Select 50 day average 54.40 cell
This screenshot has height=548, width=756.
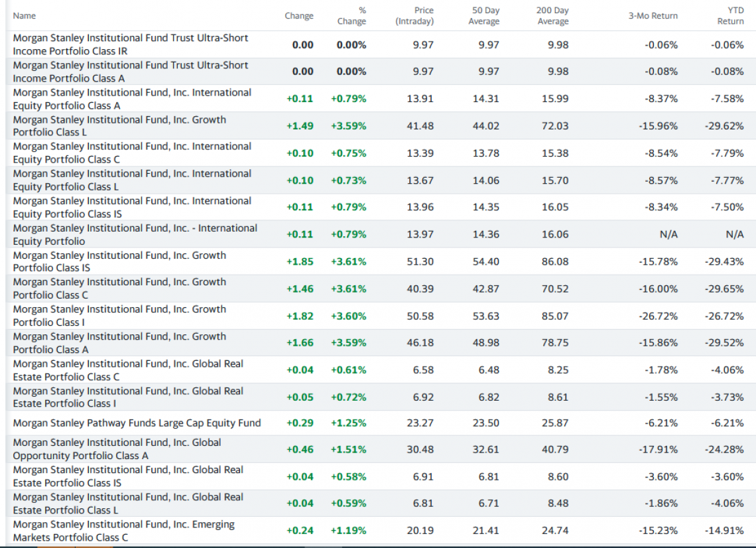click(486, 261)
